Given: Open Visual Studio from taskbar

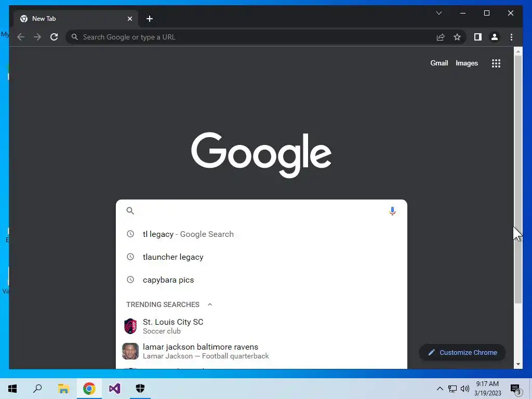Looking at the screenshot, I should tap(115, 389).
